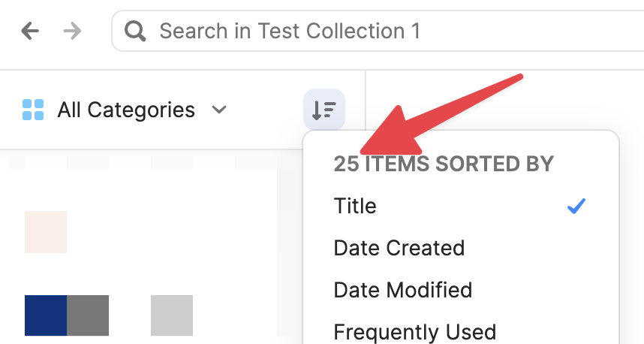Go back with the left arrow
Screen dimensions: 644x344
point(30,31)
